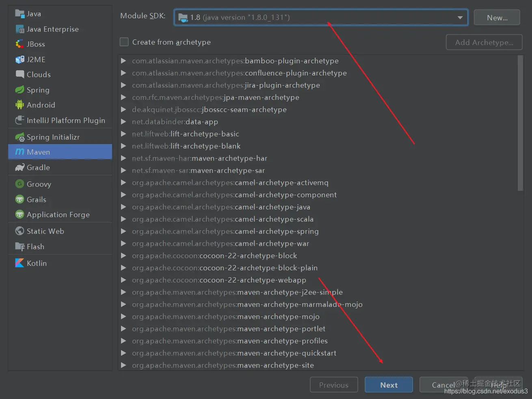This screenshot has width=532, height=399.
Task: Expand confluence-plugin-archetype node
Action: [x=123, y=73]
